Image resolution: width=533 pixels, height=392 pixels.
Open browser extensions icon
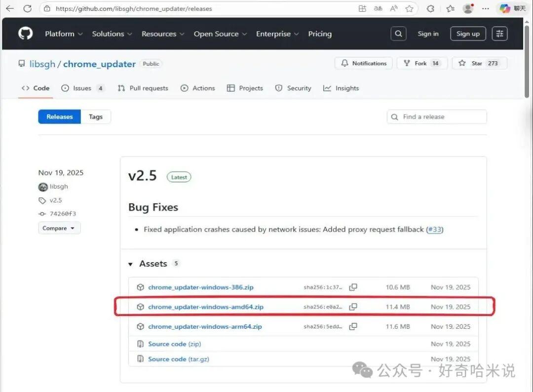pyautogui.click(x=430, y=8)
